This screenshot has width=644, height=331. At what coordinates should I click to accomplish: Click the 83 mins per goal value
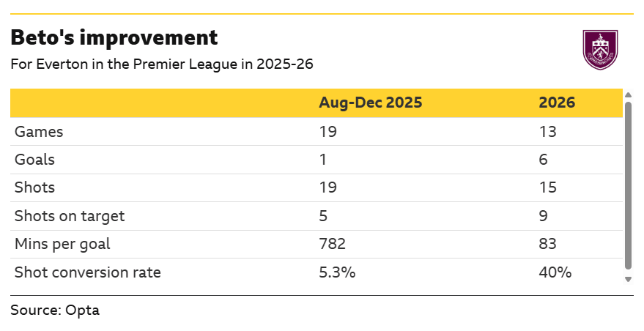pyautogui.click(x=547, y=244)
